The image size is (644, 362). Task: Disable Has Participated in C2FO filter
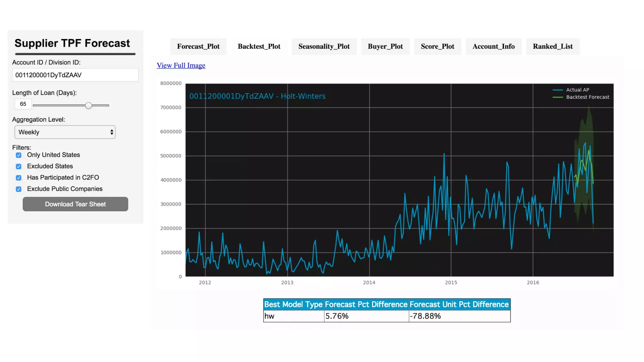click(x=19, y=178)
